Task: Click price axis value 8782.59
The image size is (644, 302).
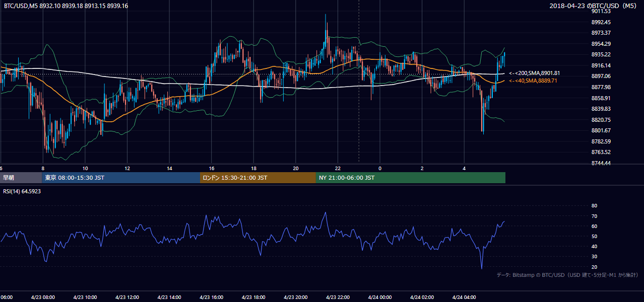Action: (x=601, y=141)
